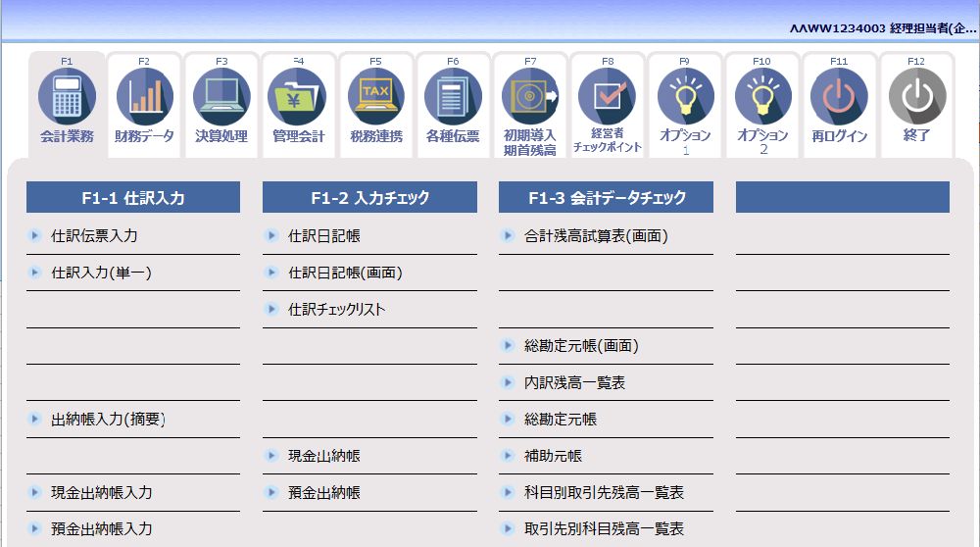Open the F9 オプション1 lightbulb icon
The height and width of the screenshot is (547, 980).
[x=686, y=97]
